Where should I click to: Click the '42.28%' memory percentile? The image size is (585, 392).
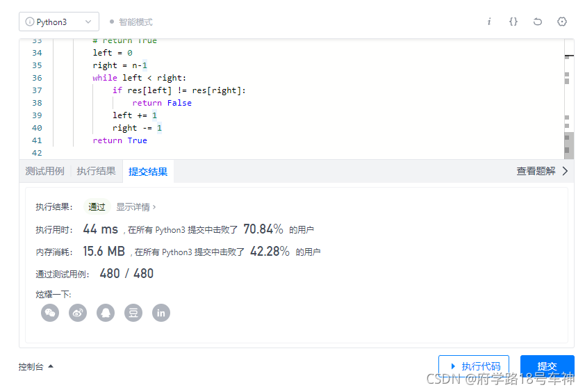tap(270, 251)
